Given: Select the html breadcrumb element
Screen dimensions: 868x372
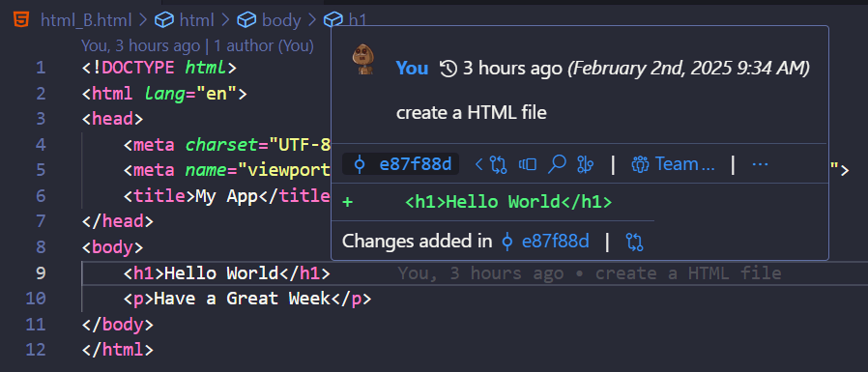Looking at the screenshot, I should tap(196, 20).
